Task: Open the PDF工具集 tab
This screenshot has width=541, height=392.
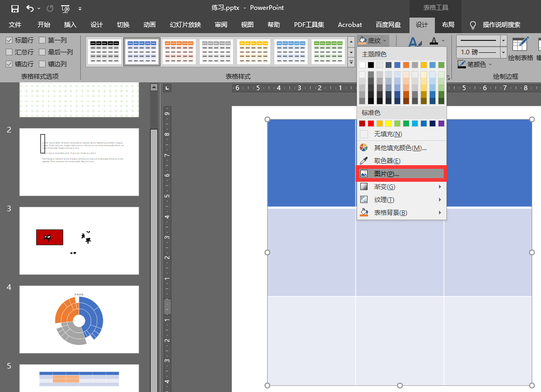Action: pos(309,25)
